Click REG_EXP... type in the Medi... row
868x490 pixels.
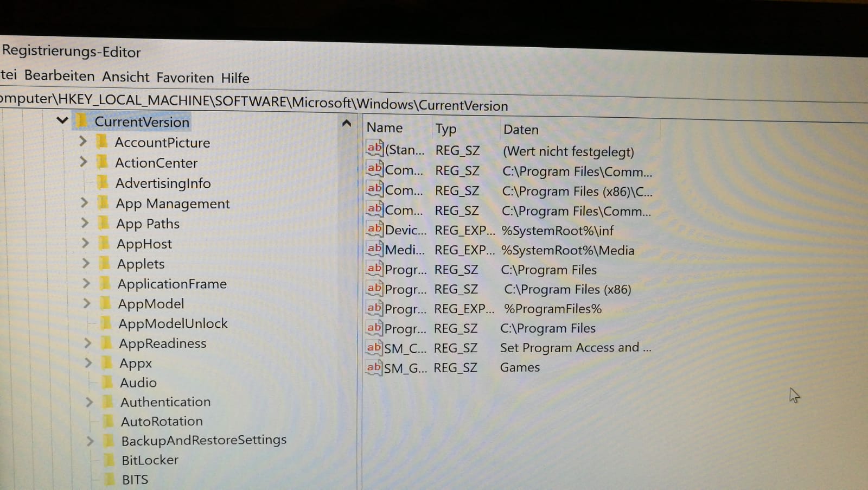[x=465, y=250]
